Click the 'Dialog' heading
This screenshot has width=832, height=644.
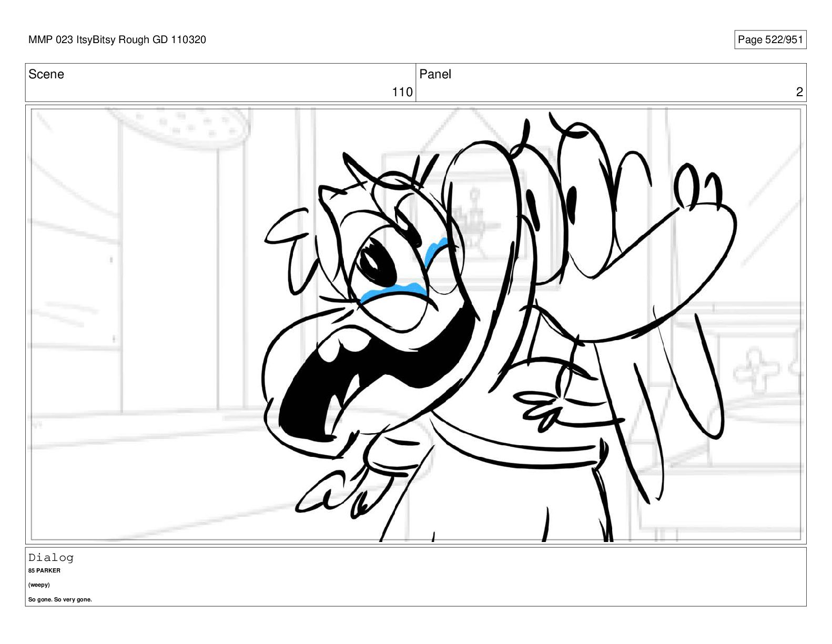click(x=51, y=557)
